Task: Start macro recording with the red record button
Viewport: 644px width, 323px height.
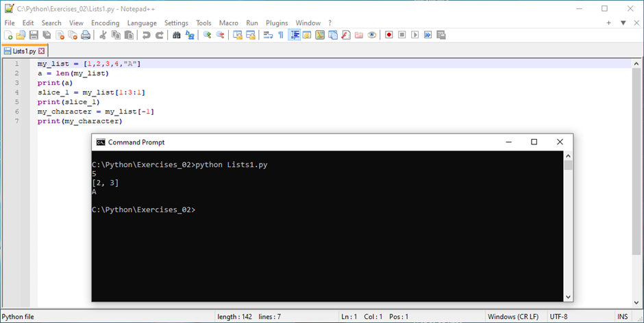Action: (x=389, y=35)
